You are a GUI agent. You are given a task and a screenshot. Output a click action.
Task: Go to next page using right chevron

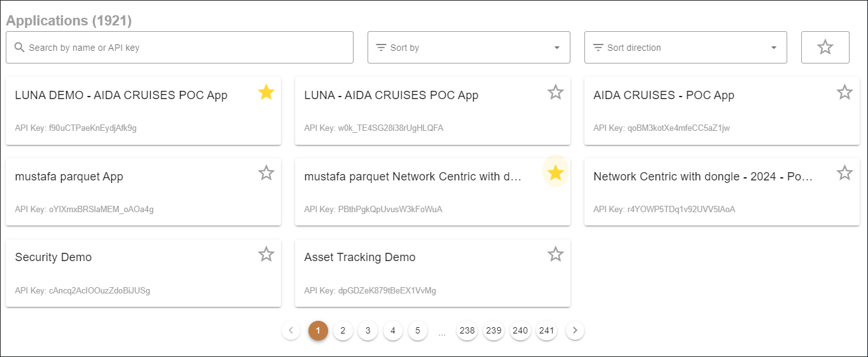point(575,330)
